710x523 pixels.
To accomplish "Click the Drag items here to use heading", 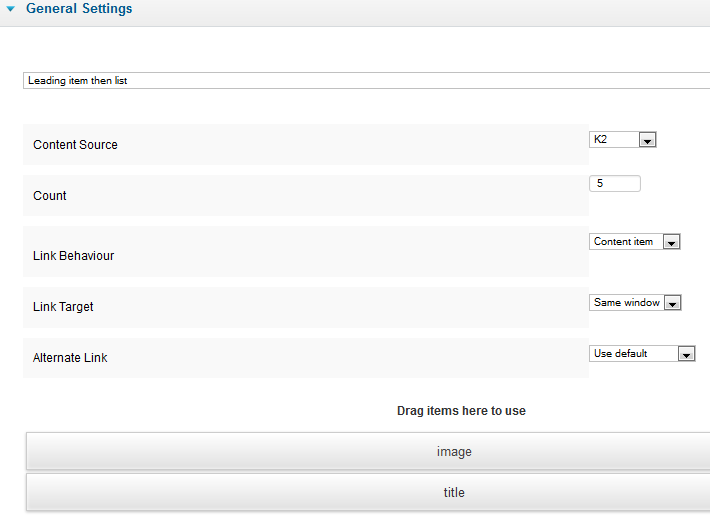I will click(x=461, y=411).
